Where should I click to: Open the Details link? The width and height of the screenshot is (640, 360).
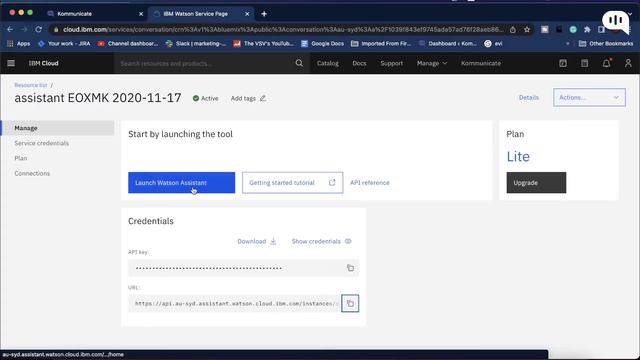click(x=529, y=98)
